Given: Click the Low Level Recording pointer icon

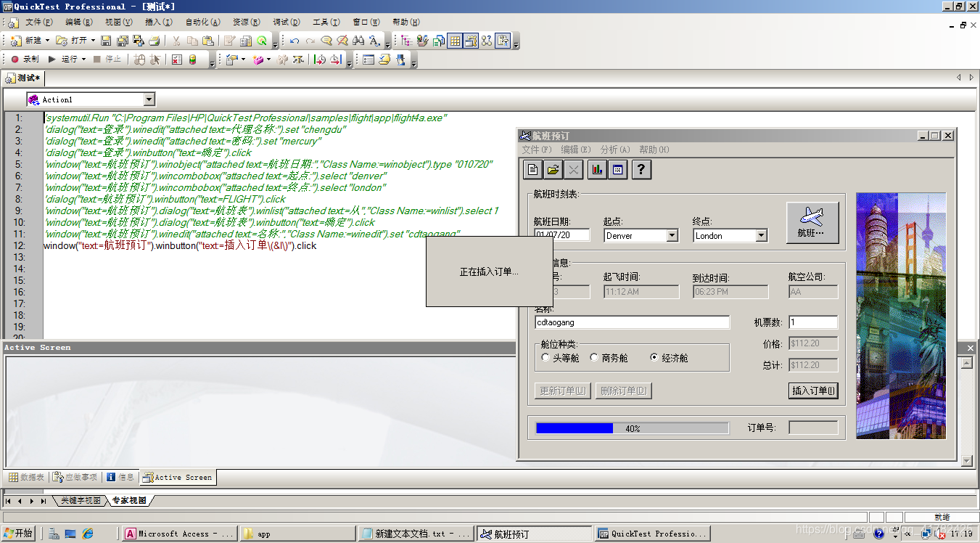Looking at the screenshot, I should 155,59.
